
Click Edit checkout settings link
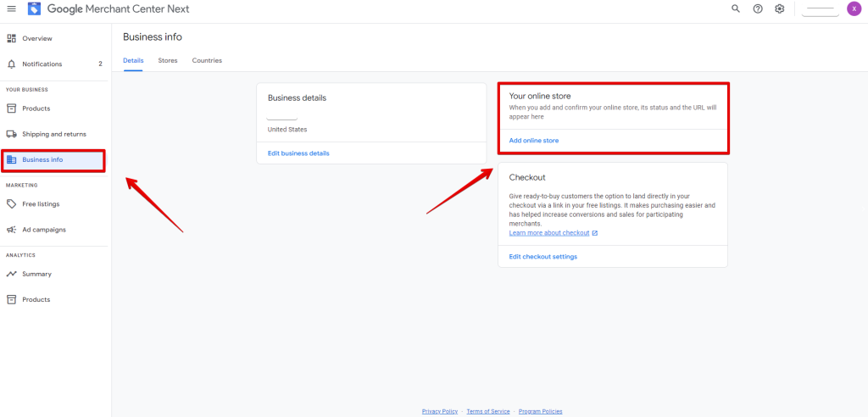[x=543, y=257]
